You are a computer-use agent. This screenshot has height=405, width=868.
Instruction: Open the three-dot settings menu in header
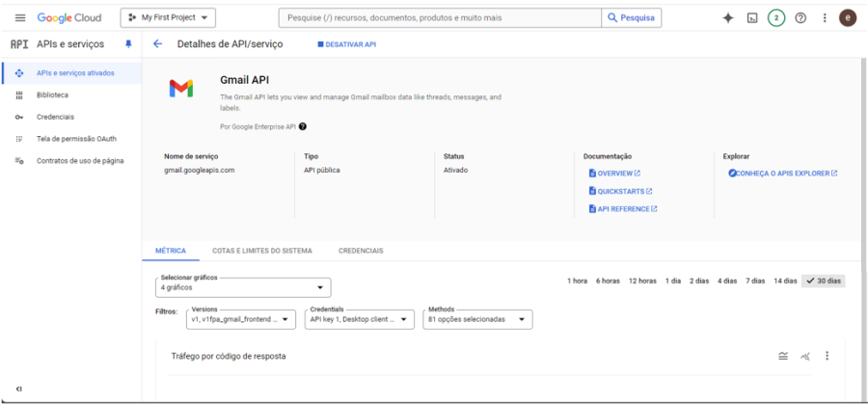click(825, 18)
